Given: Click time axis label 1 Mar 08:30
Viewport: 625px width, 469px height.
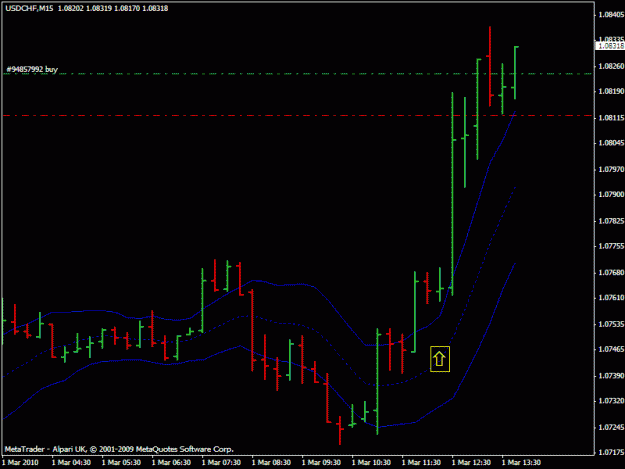Looking at the screenshot, I should [271, 462].
